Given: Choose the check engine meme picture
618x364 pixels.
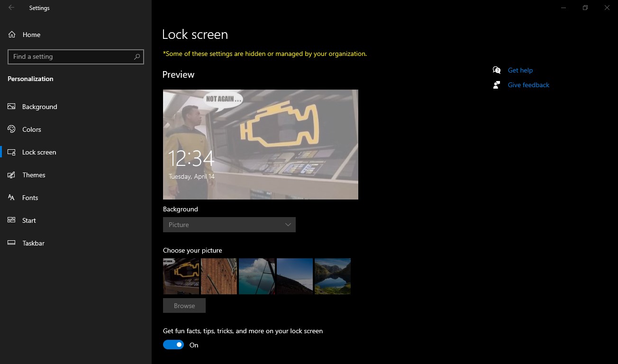Looking at the screenshot, I should pos(181,276).
